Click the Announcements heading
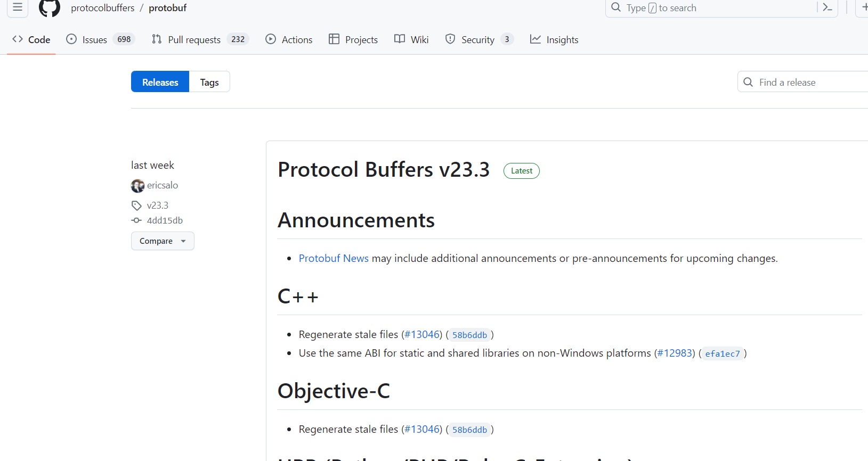Image resolution: width=868 pixels, height=461 pixels. tap(356, 220)
